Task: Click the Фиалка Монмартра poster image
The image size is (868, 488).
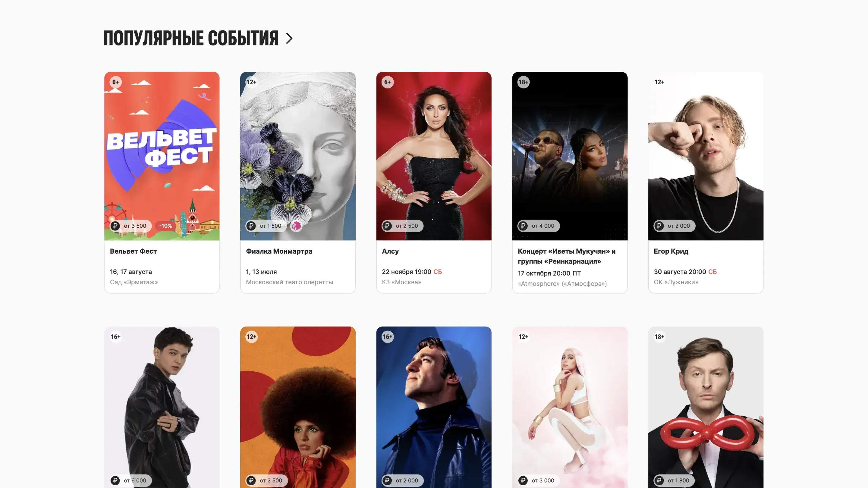Action: click(298, 156)
